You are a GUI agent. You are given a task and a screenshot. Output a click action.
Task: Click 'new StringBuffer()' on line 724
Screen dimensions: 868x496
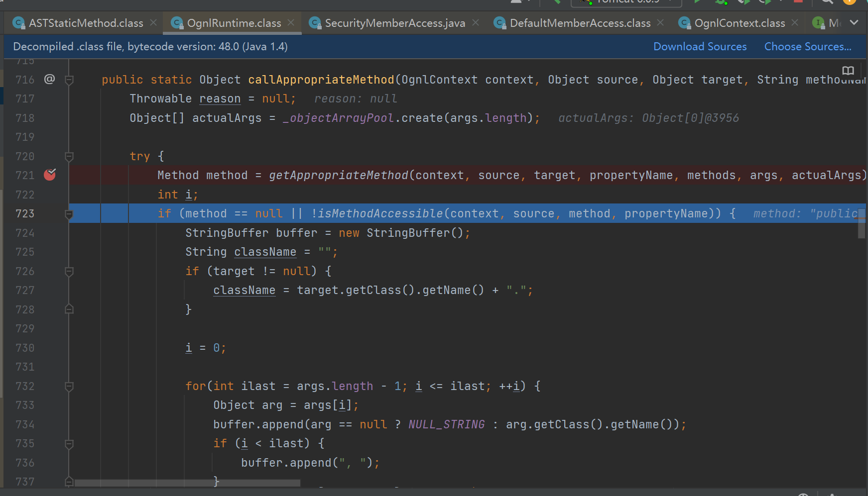click(401, 233)
